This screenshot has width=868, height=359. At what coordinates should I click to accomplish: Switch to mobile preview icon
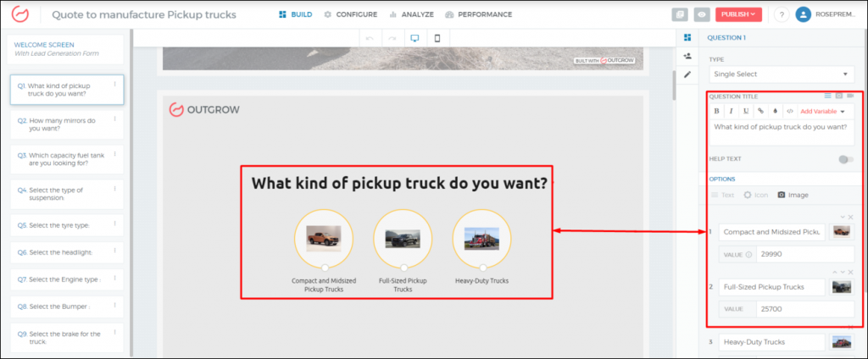click(437, 39)
